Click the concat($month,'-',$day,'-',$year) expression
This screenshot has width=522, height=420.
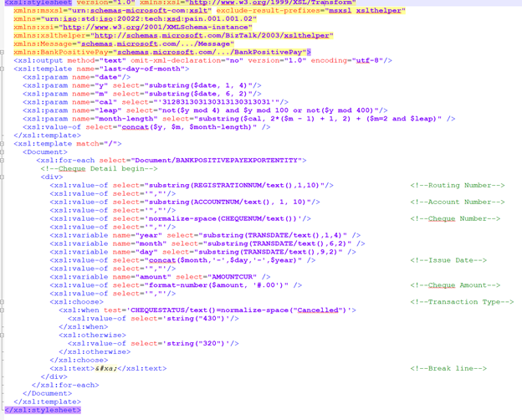(x=223, y=260)
